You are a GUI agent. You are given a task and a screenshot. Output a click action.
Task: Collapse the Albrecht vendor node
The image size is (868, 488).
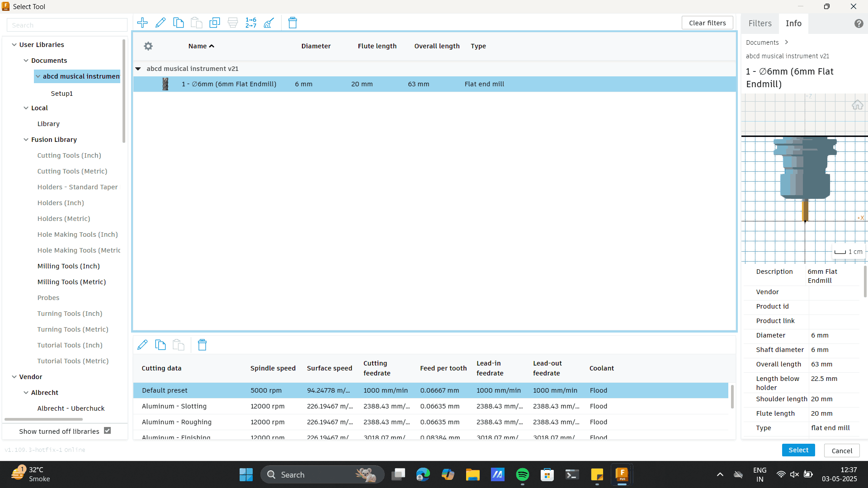(x=26, y=393)
